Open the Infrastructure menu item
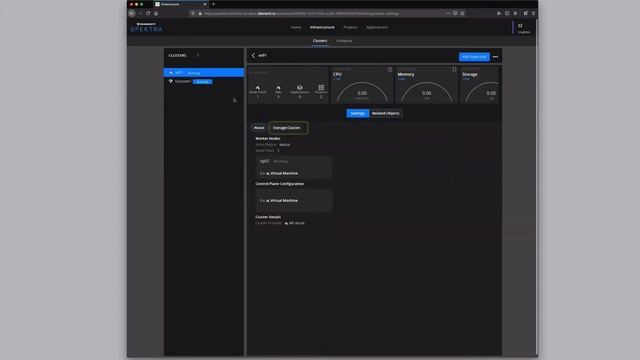The height and width of the screenshot is (360, 640). 322,27
